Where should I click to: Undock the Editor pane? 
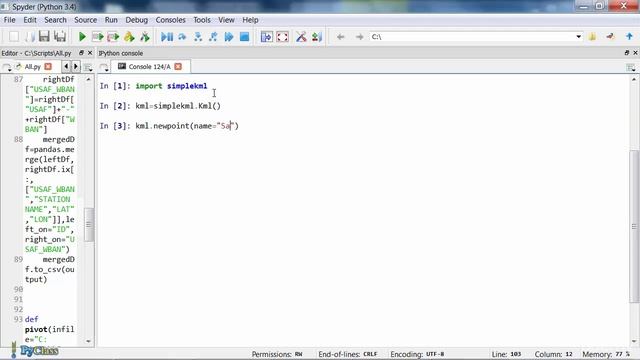click(81, 53)
